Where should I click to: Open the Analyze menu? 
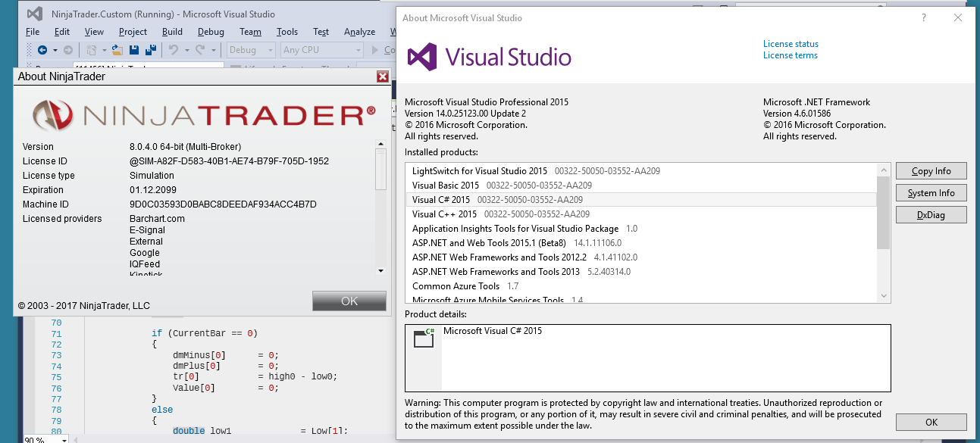click(x=359, y=32)
